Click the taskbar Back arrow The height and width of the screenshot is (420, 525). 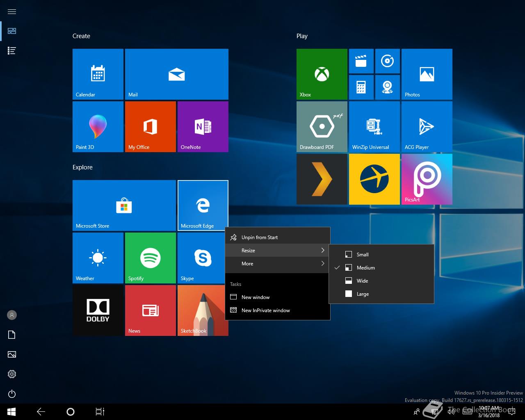pyautogui.click(x=41, y=412)
